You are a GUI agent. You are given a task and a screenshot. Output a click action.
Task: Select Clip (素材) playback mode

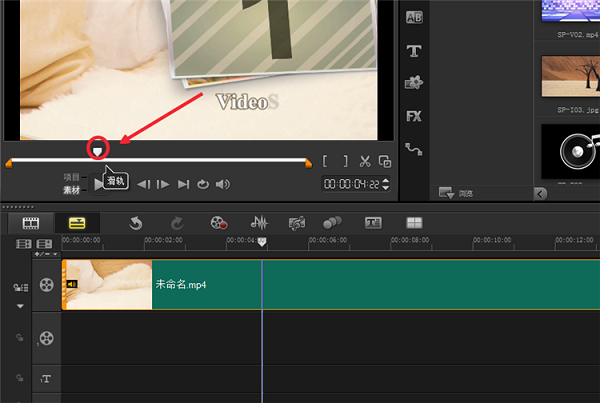point(71,188)
